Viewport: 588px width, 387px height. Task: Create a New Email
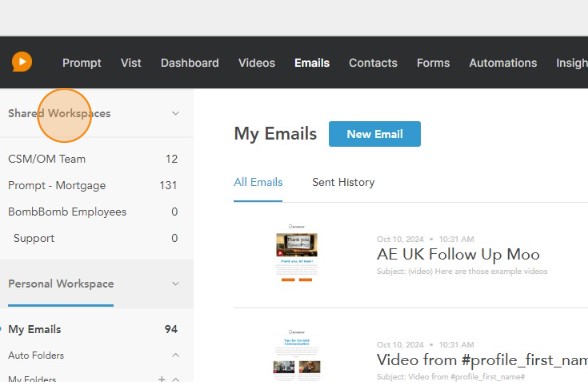[x=375, y=134]
